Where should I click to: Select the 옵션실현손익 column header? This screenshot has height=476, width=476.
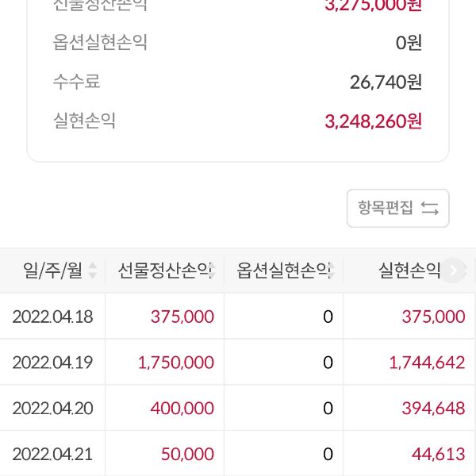[x=284, y=271]
